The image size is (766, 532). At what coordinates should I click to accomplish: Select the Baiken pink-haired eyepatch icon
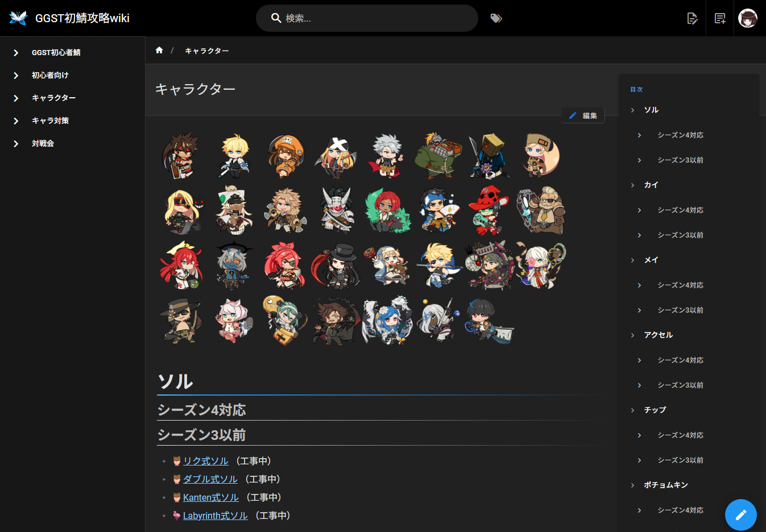click(286, 265)
